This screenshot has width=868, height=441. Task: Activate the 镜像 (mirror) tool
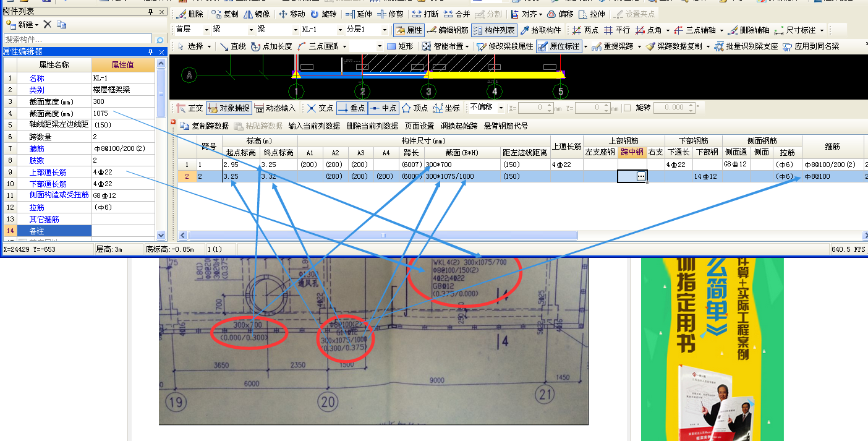point(257,14)
